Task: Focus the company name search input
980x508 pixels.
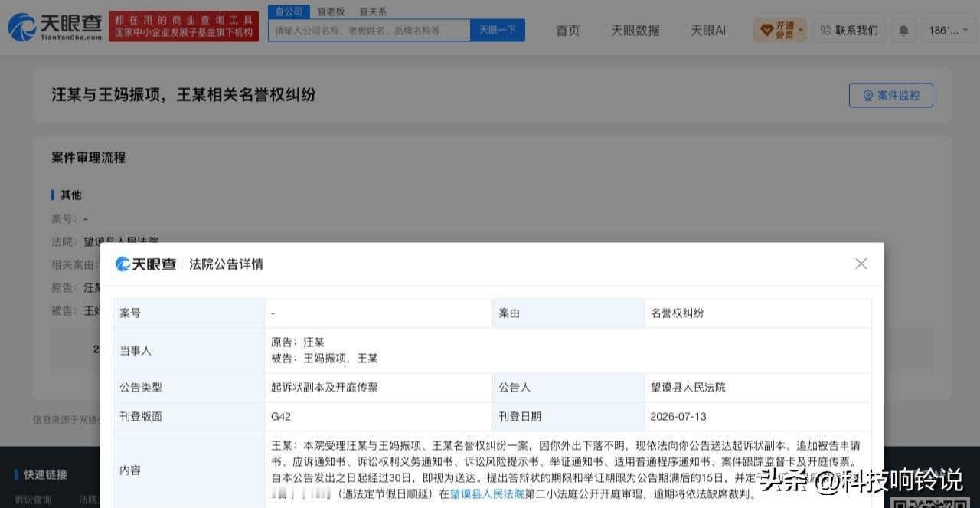Action: pyautogui.click(x=369, y=31)
